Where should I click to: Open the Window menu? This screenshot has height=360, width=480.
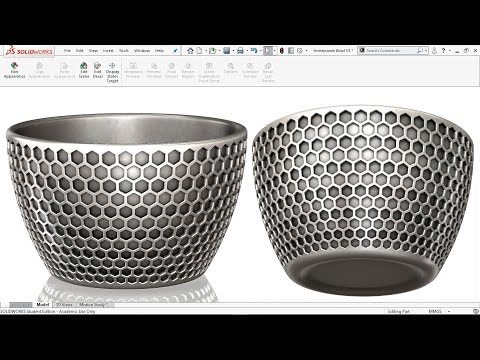[x=142, y=51]
